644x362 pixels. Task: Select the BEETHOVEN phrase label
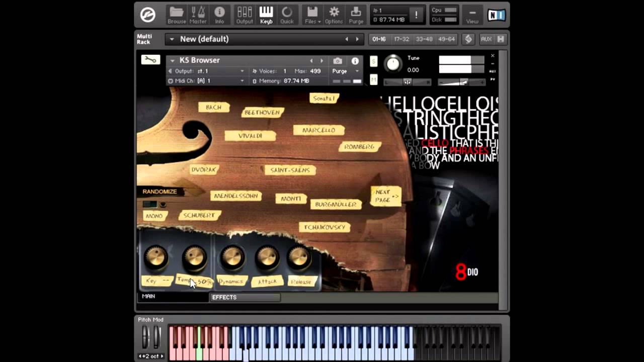(262, 113)
